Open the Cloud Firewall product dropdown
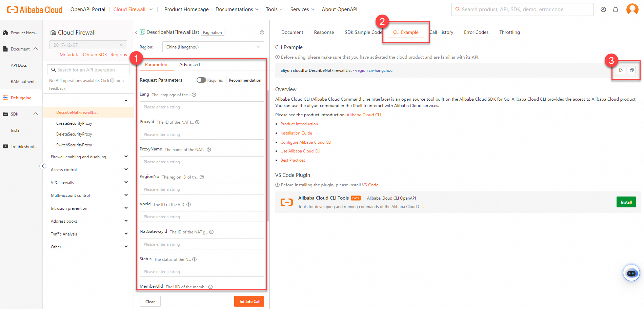The width and height of the screenshot is (644, 309). 133,9
